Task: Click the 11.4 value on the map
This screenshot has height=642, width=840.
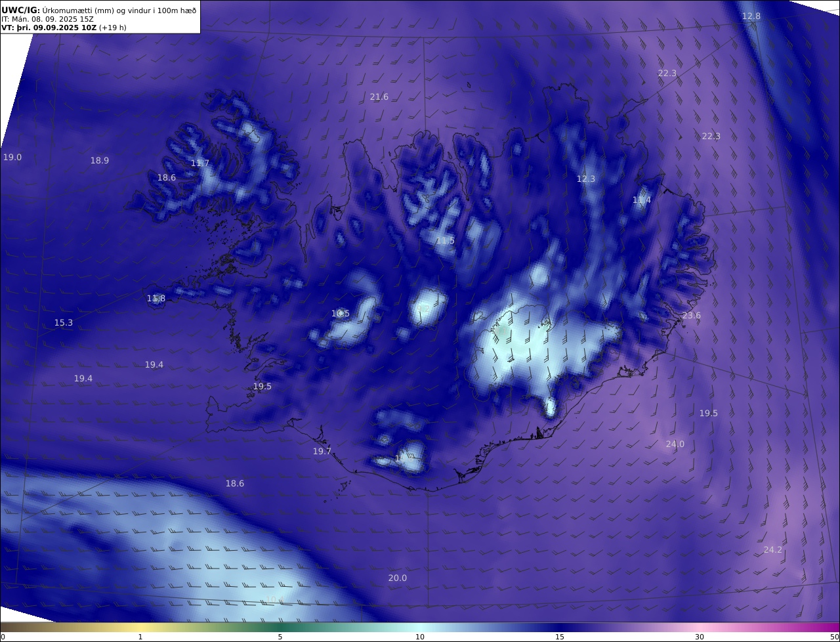Action: click(642, 200)
